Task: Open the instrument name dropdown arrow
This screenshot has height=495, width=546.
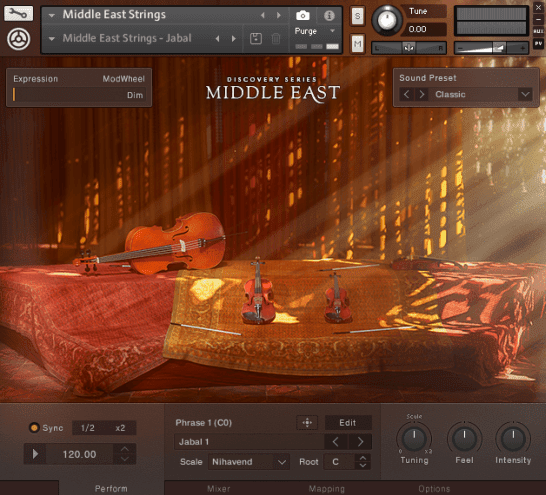Action: click(52, 15)
